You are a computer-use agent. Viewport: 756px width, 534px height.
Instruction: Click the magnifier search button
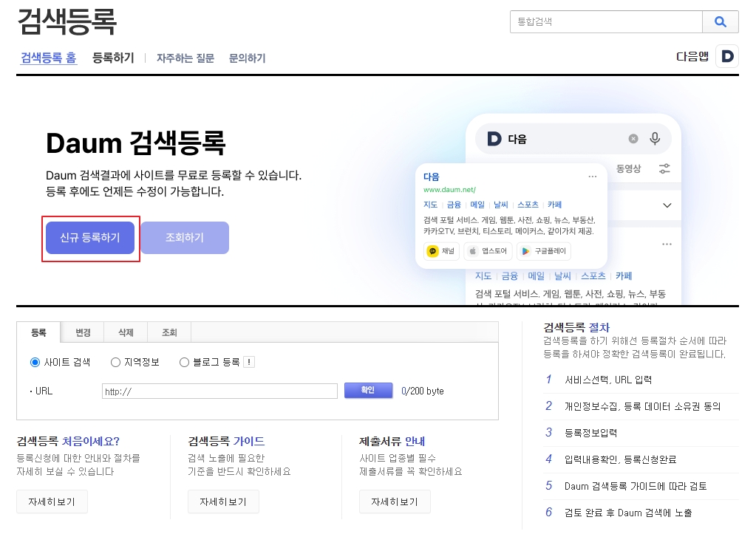(720, 22)
